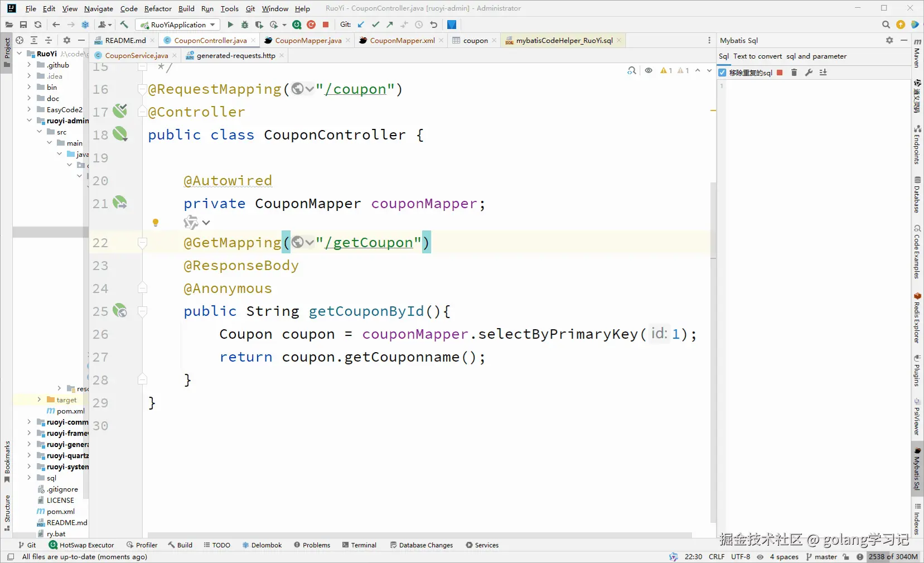Save all files with the disk icon
This screenshot has width=924, height=563.
23,25
